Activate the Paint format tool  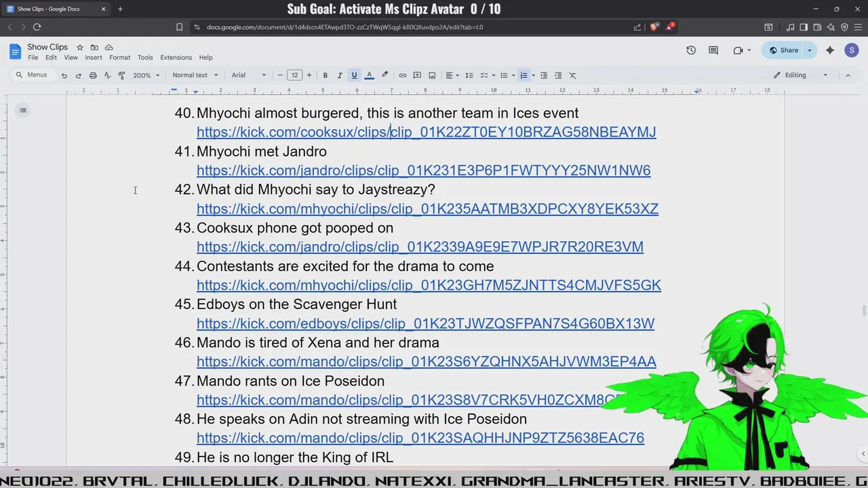tap(121, 75)
